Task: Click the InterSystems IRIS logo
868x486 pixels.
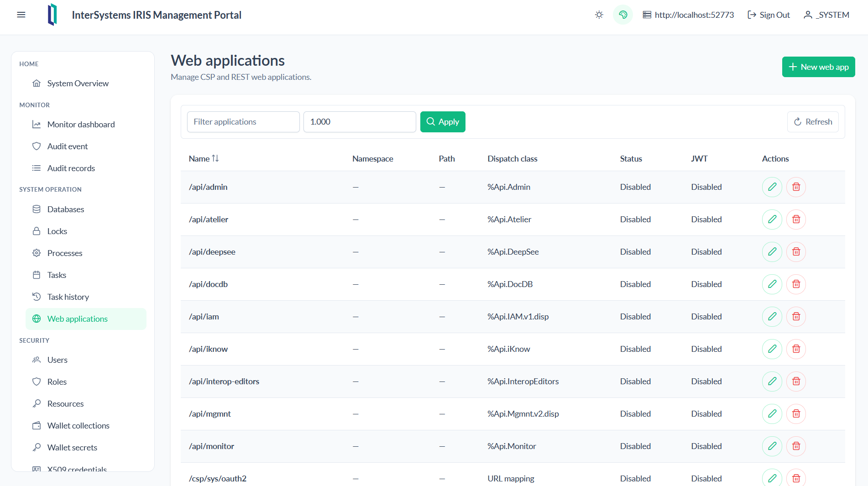Action: coord(52,15)
